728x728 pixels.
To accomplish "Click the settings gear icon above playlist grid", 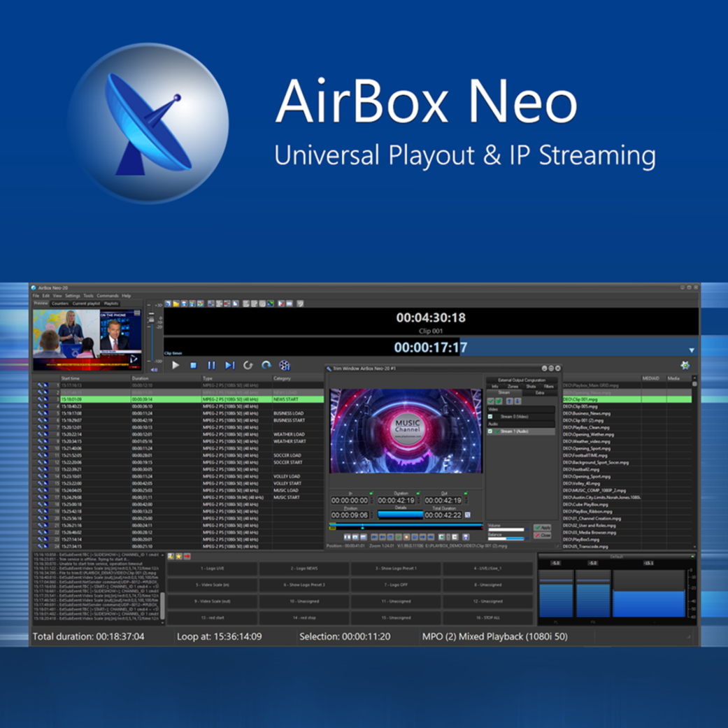I will (x=685, y=365).
